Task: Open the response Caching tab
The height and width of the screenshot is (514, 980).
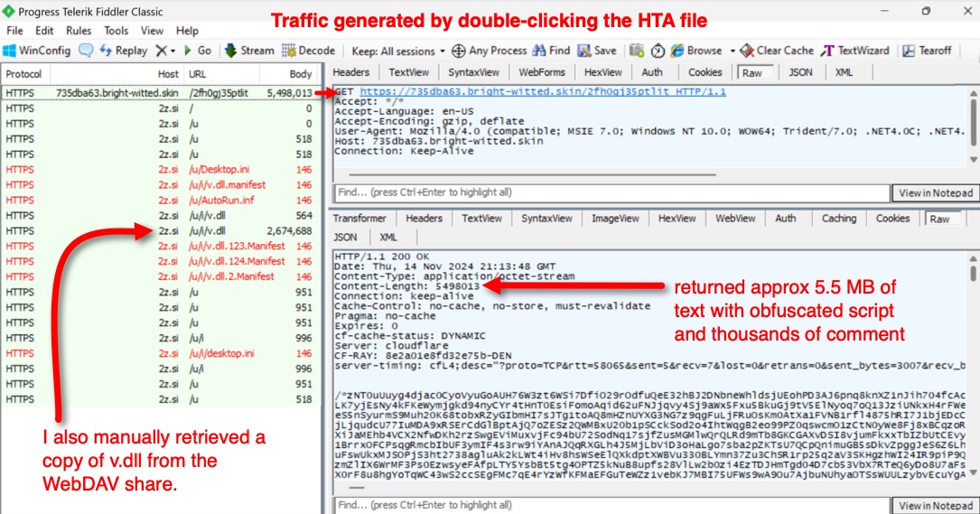Action: click(x=839, y=219)
